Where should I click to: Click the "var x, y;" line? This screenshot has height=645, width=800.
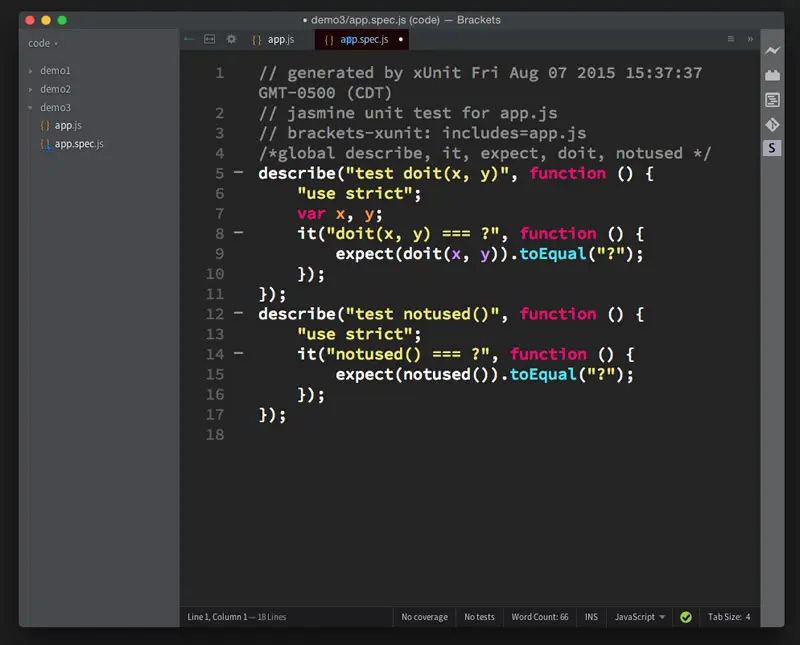[x=340, y=214]
